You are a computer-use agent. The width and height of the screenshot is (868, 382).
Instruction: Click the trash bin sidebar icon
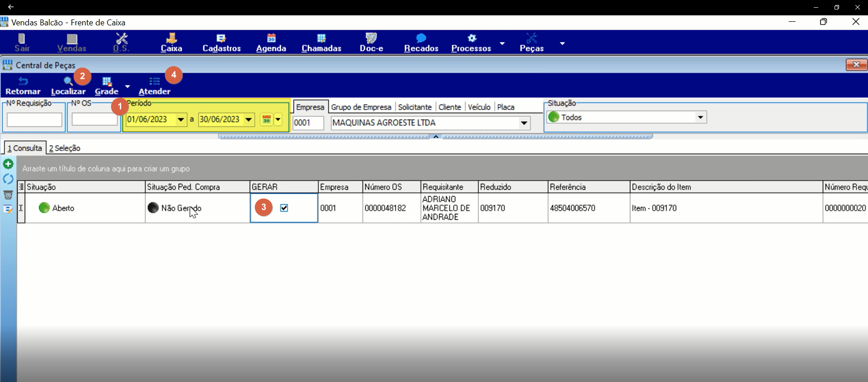[x=8, y=195]
